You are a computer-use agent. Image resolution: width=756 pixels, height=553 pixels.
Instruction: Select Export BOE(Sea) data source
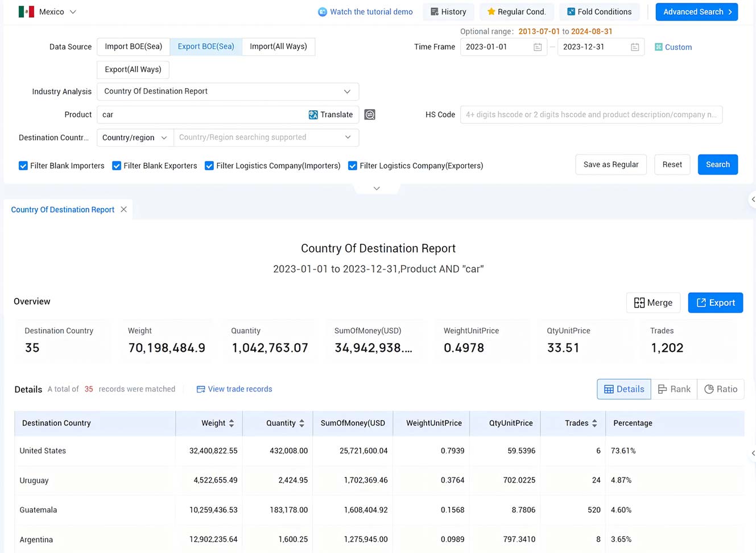(206, 47)
